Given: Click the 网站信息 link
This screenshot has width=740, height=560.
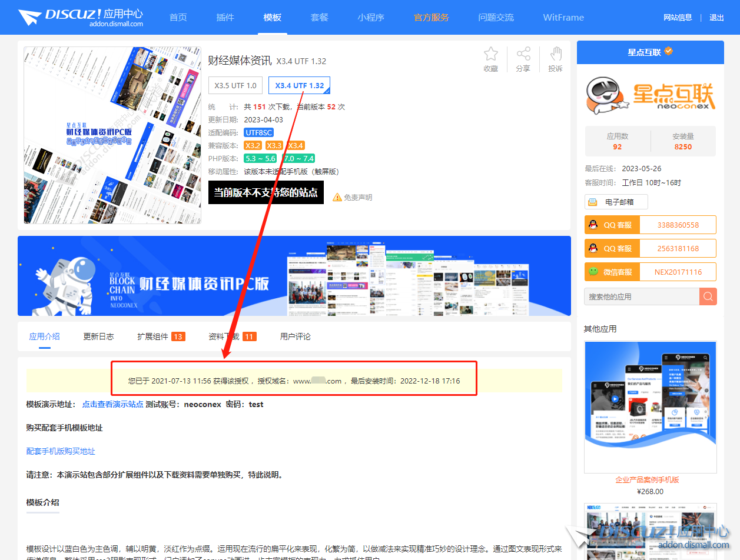Looking at the screenshot, I should (678, 18).
